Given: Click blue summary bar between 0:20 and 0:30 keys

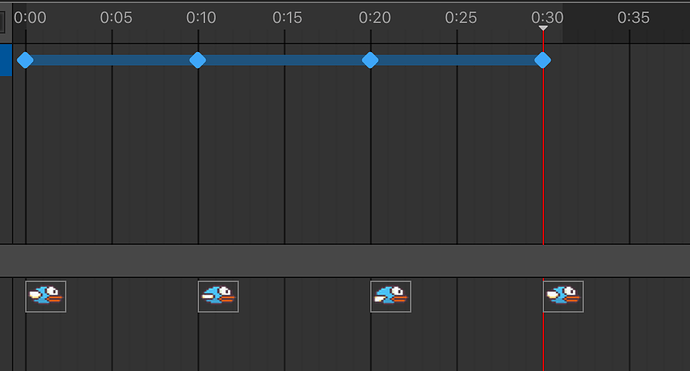Looking at the screenshot, I should pos(457,60).
